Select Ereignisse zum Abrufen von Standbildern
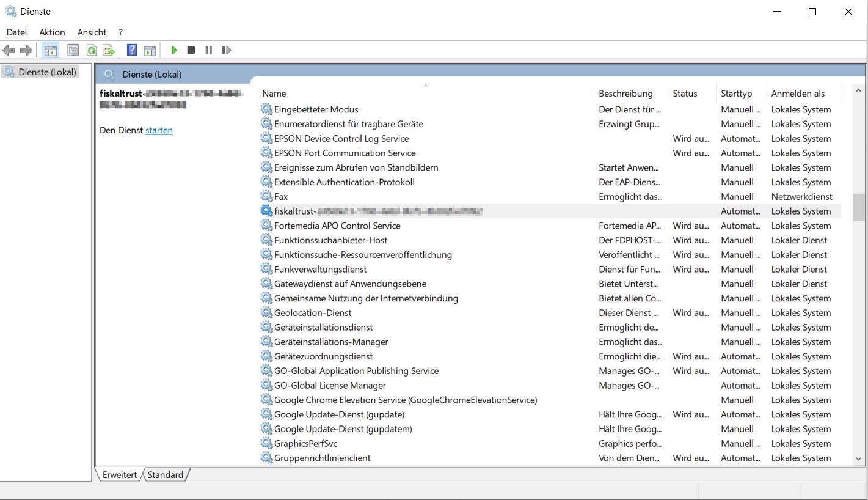The width and height of the screenshot is (868, 500). (549, 167)
